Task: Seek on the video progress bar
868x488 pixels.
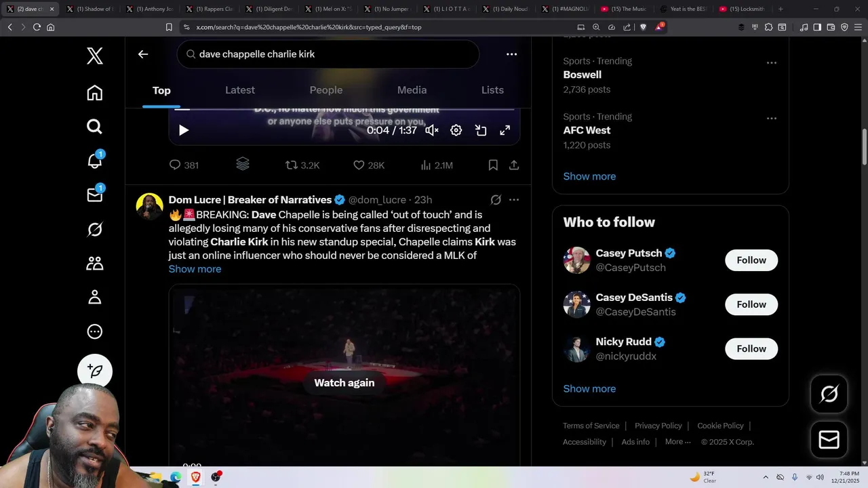Action: pos(344,108)
